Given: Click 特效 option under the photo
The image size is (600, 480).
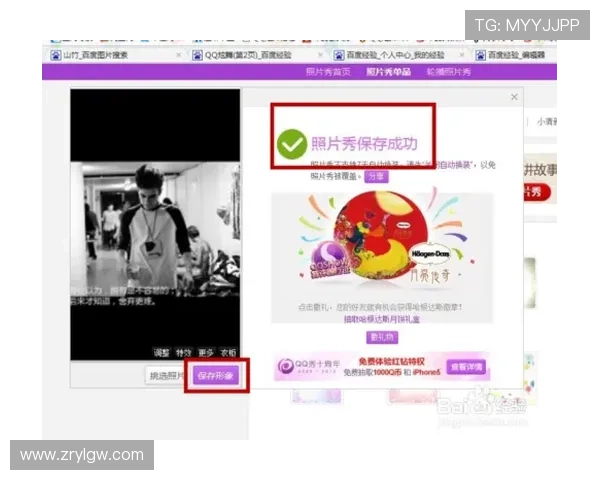Looking at the screenshot, I should tap(184, 352).
